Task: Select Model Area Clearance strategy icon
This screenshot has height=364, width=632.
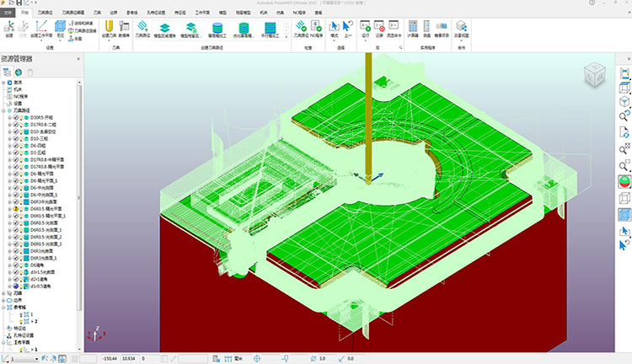Action: click(x=165, y=29)
